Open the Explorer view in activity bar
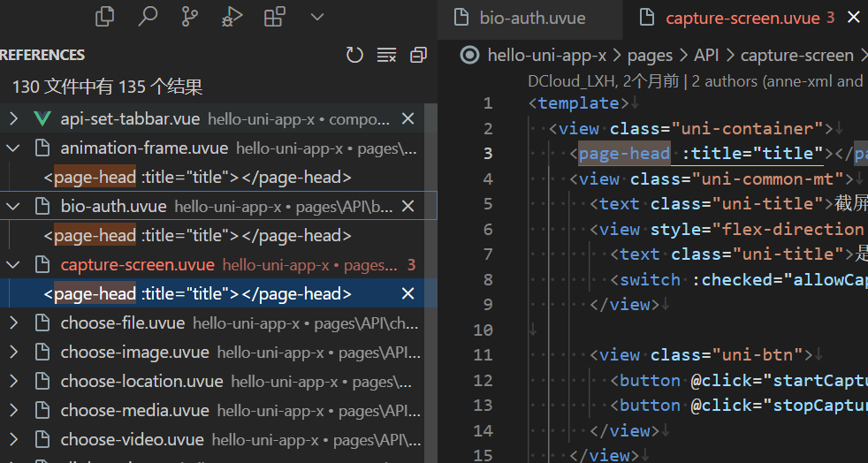The width and height of the screenshot is (868, 463). [x=104, y=17]
